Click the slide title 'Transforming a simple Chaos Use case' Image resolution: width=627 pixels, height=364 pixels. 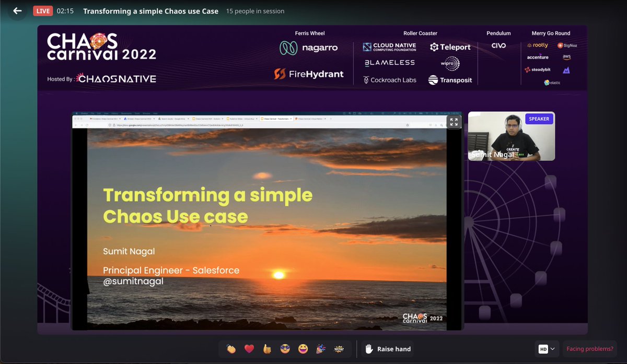[x=207, y=206]
